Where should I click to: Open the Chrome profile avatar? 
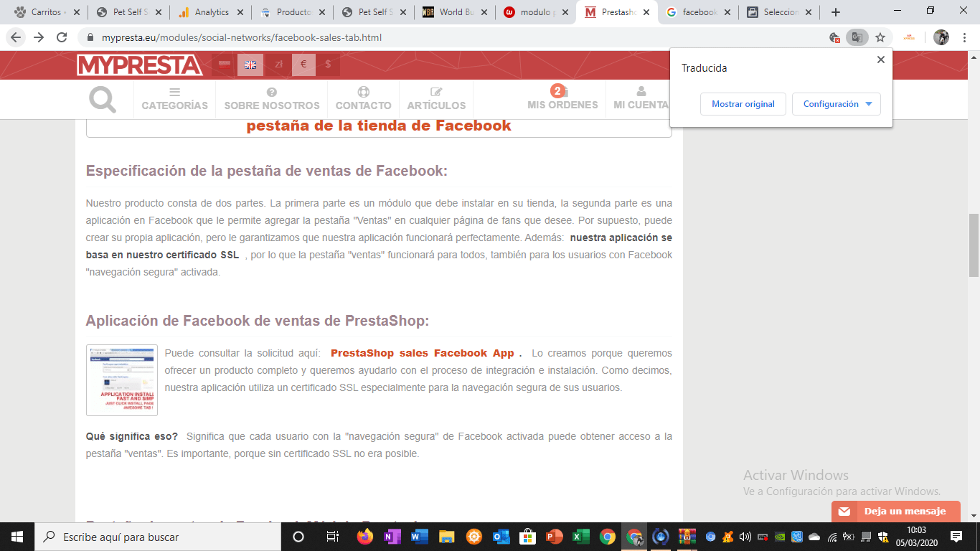[x=941, y=37]
